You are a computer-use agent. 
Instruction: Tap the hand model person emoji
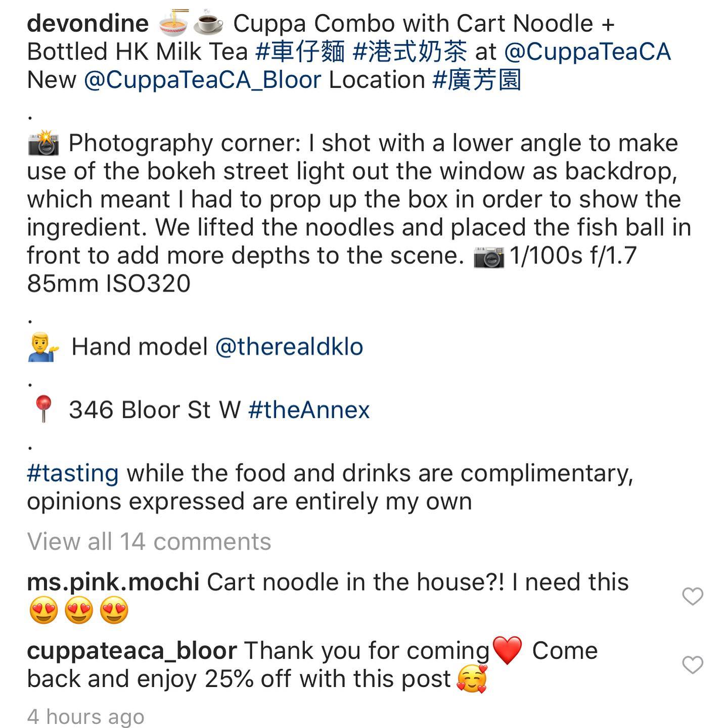click(43, 348)
